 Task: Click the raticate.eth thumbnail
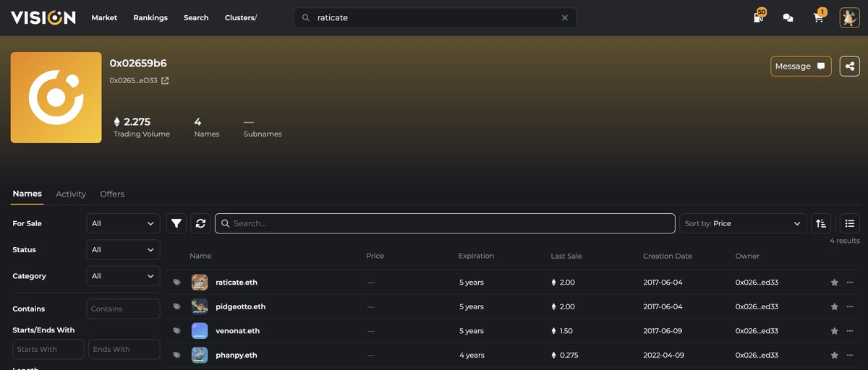200,283
